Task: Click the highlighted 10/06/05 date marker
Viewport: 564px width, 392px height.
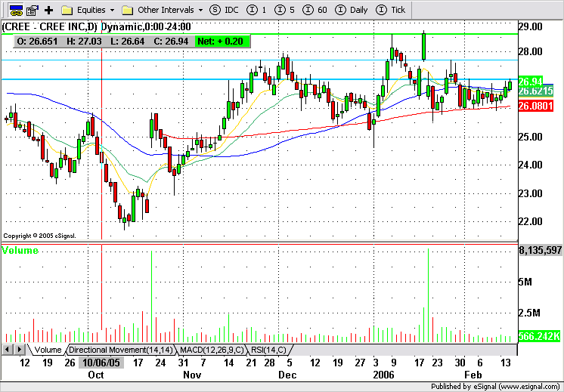Action: (101, 363)
